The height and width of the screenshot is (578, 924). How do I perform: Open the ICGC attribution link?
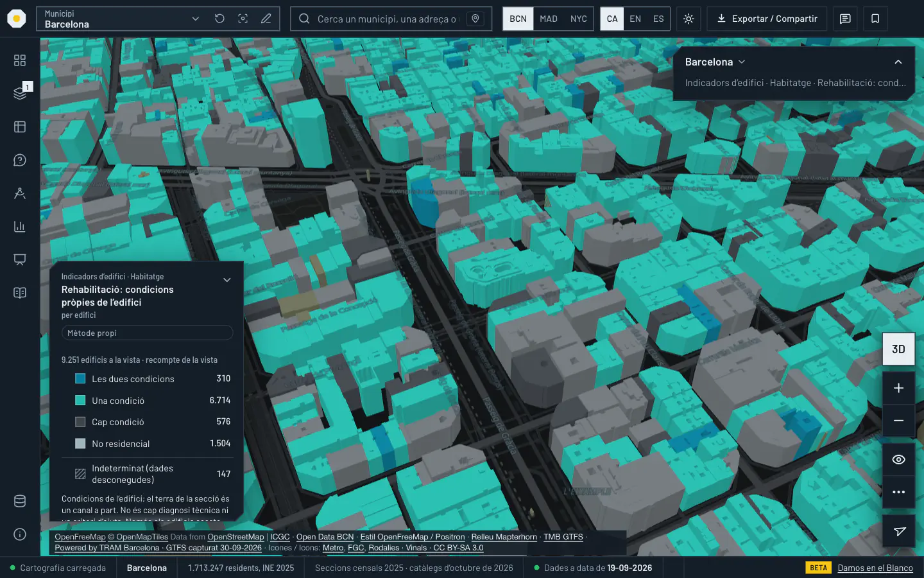(x=280, y=537)
